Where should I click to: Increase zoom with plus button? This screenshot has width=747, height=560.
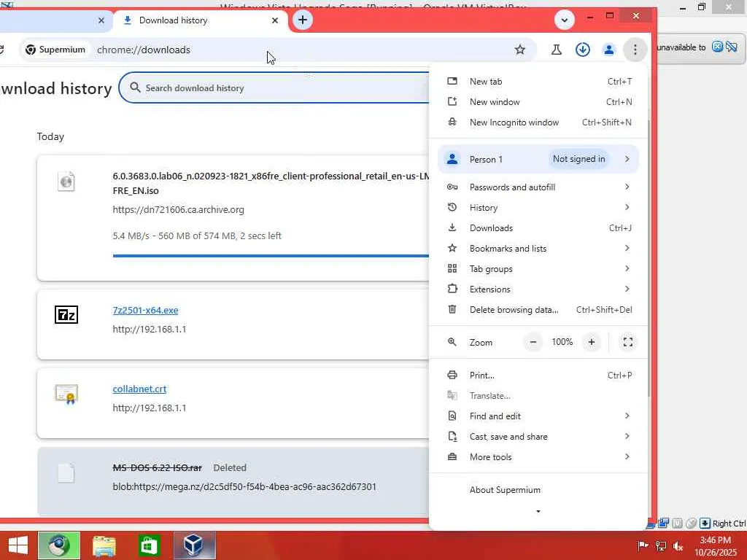tap(591, 342)
